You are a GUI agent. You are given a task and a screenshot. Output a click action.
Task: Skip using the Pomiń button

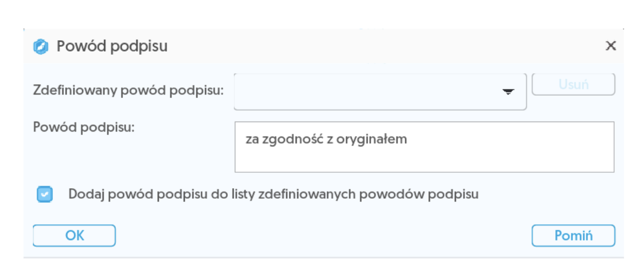pos(573,236)
